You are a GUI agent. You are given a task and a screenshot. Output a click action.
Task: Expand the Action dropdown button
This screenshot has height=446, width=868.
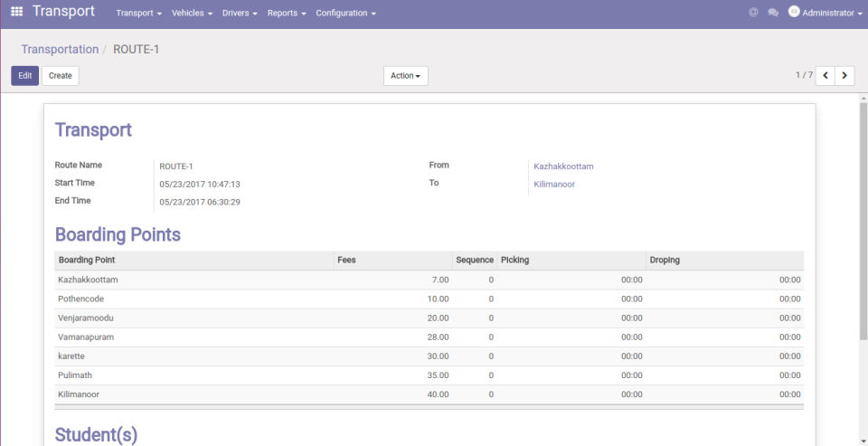(405, 76)
